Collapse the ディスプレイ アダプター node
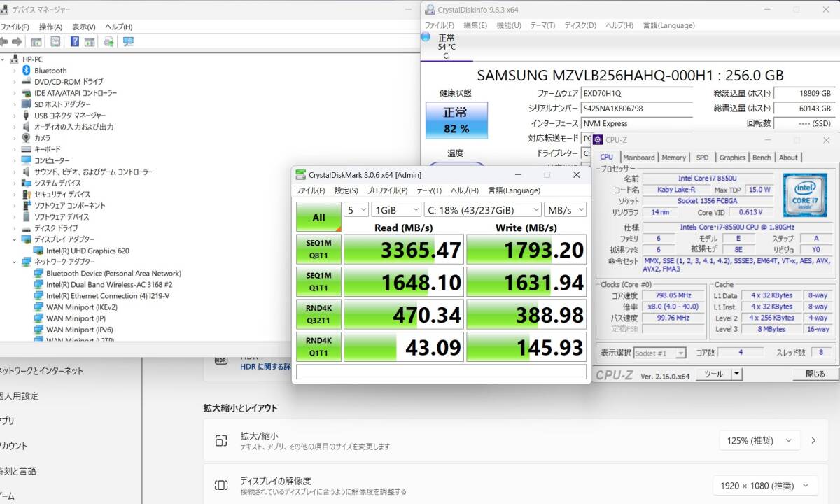 point(15,239)
